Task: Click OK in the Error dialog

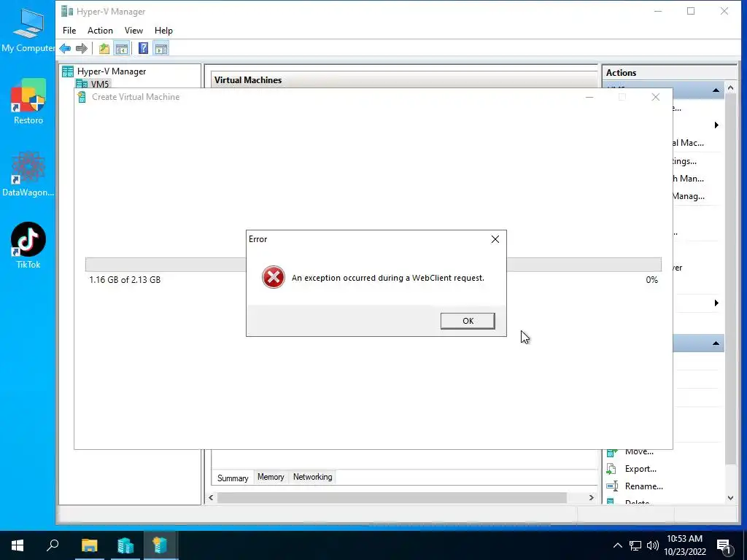Action: [x=468, y=321]
